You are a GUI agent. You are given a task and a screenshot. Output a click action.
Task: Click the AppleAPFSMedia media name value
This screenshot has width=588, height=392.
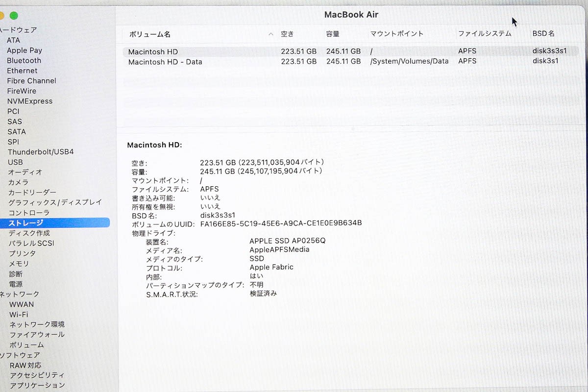tap(279, 249)
